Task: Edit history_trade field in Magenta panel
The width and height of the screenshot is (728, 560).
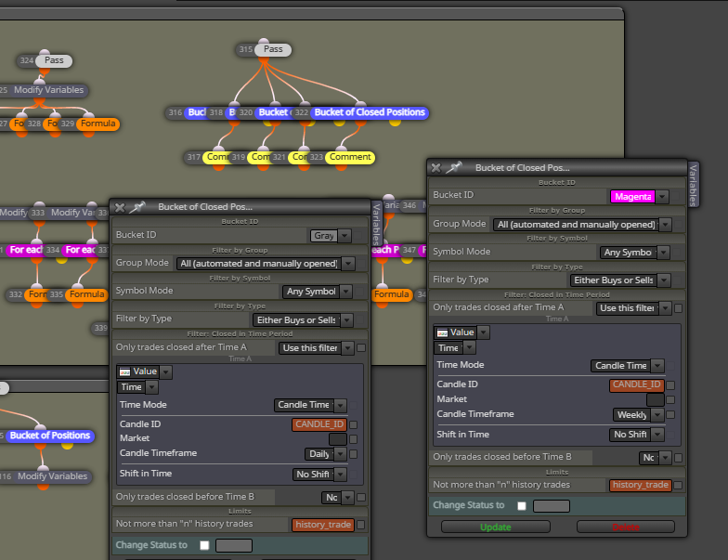Action: pos(641,485)
